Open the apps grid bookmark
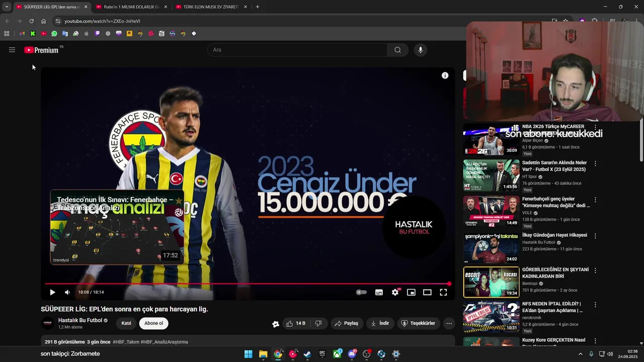This screenshot has width=644, height=362. [x=7, y=34]
